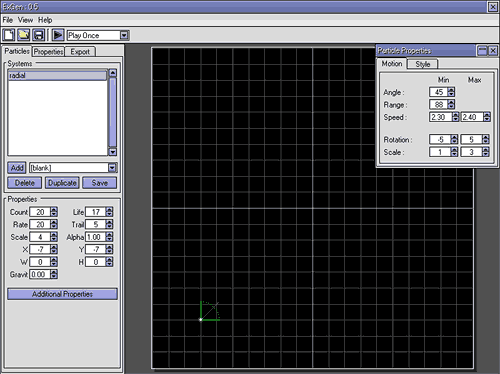This screenshot has width=500, height=374.
Task: Click the Gravity value field showing 0.00
Action: [40, 274]
